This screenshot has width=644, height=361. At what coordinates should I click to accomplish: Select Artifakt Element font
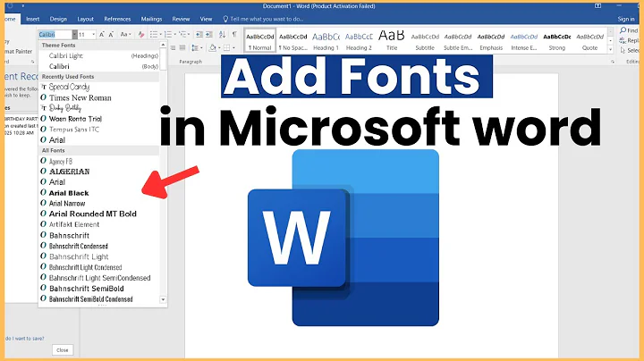[x=99, y=224]
